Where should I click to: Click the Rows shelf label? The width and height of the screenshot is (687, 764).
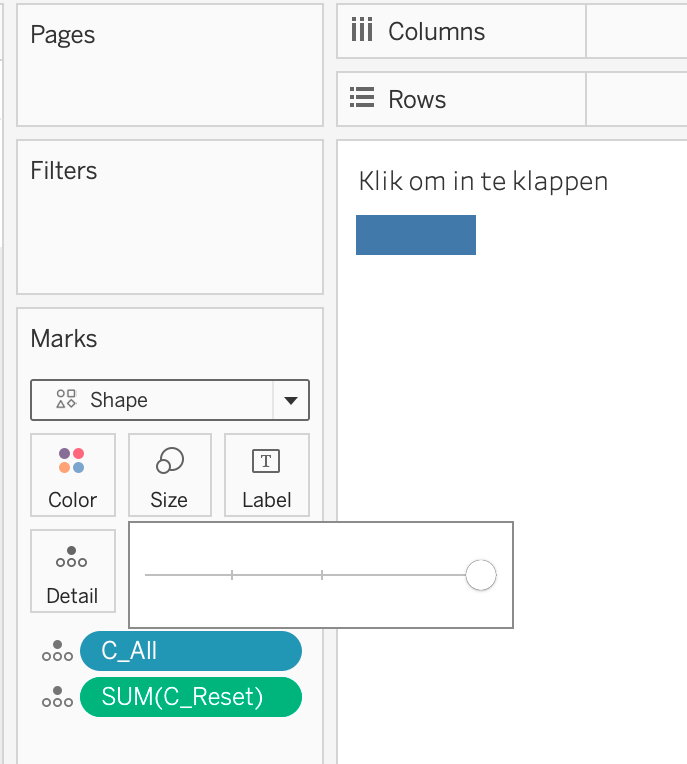pos(417,99)
